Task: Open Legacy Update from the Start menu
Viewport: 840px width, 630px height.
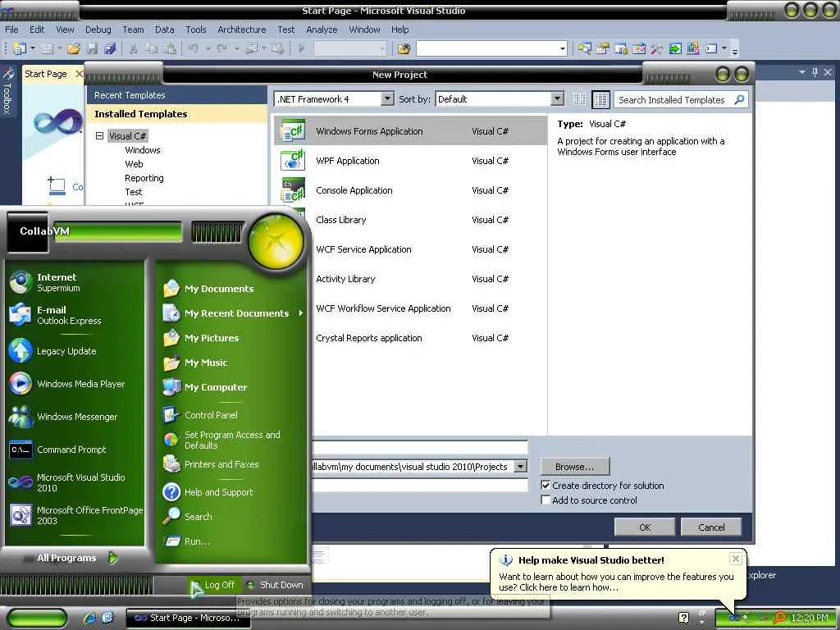Action: click(x=75, y=351)
